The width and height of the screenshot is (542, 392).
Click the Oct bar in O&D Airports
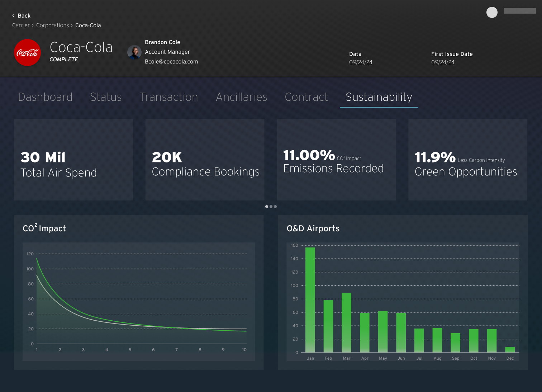474,341
